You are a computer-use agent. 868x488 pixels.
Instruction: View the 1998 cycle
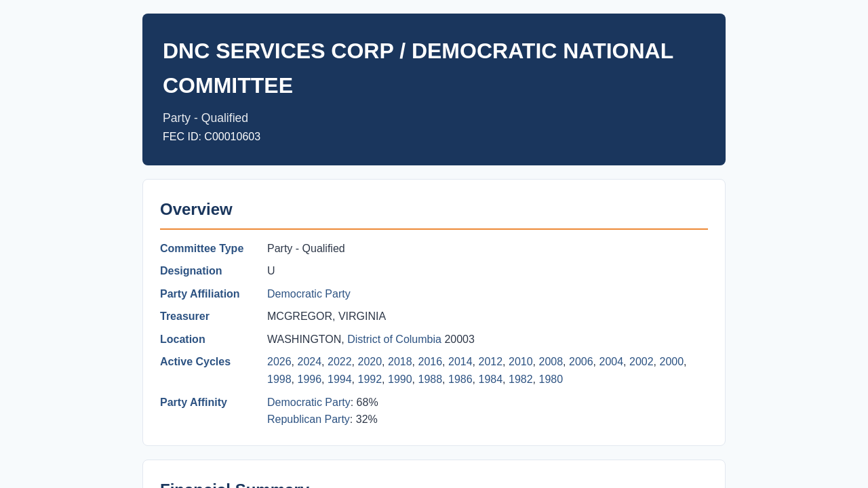pos(279,380)
